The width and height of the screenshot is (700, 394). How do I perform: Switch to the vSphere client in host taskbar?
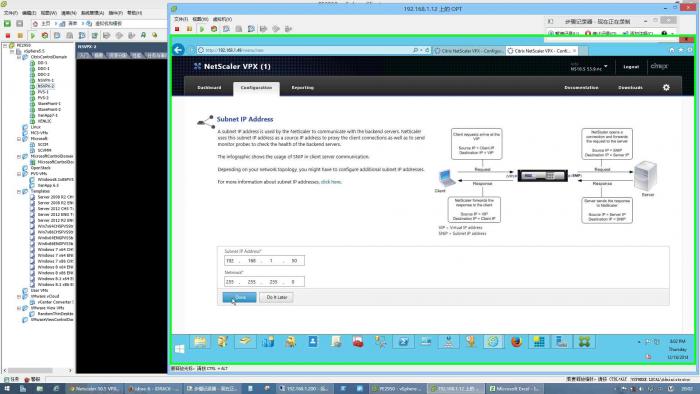pos(397,389)
